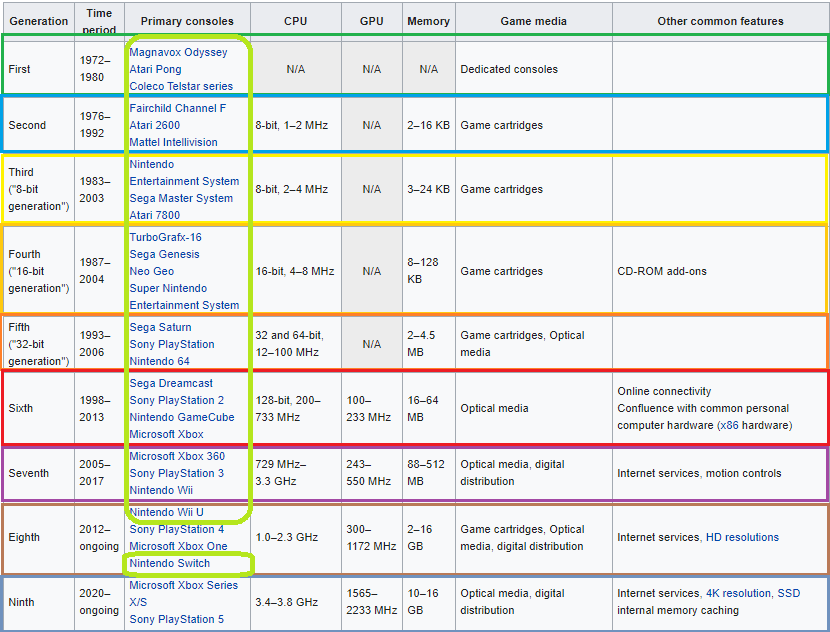Viewport: 830px width, 632px height.
Task: Follow the TurboGrafx-16 link
Action: pyautogui.click(x=165, y=237)
